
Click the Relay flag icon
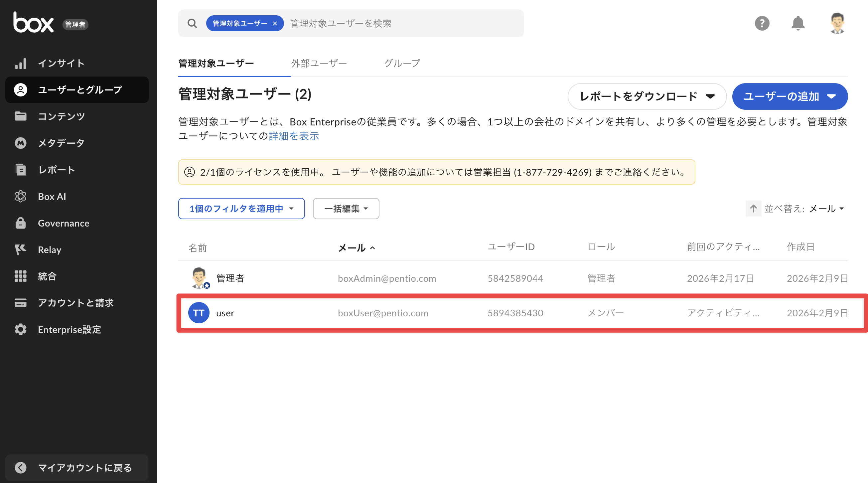point(21,249)
